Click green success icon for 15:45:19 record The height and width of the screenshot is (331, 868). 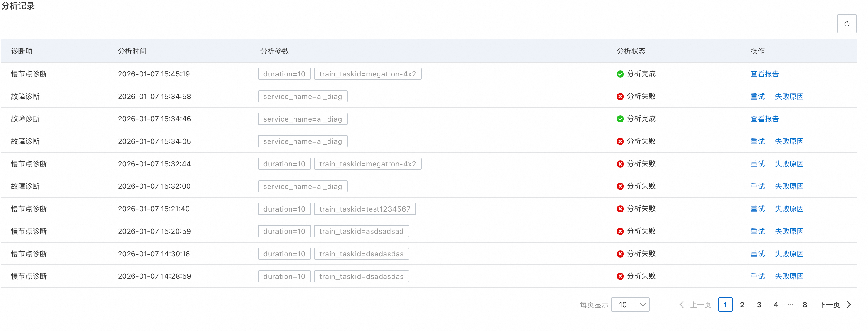click(620, 74)
